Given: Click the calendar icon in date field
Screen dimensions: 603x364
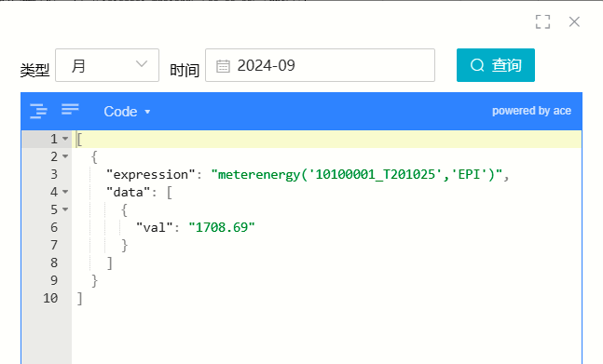Looking at the screenshot, I should (223, 66).
